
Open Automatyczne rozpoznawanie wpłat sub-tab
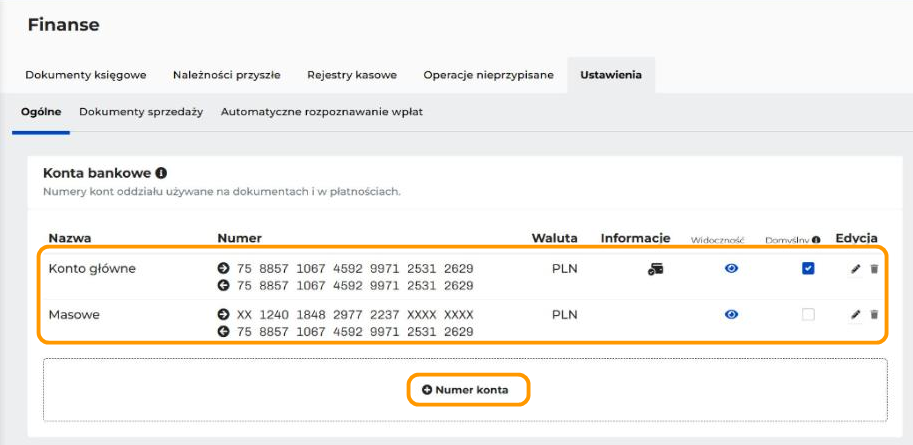[321, 112]
